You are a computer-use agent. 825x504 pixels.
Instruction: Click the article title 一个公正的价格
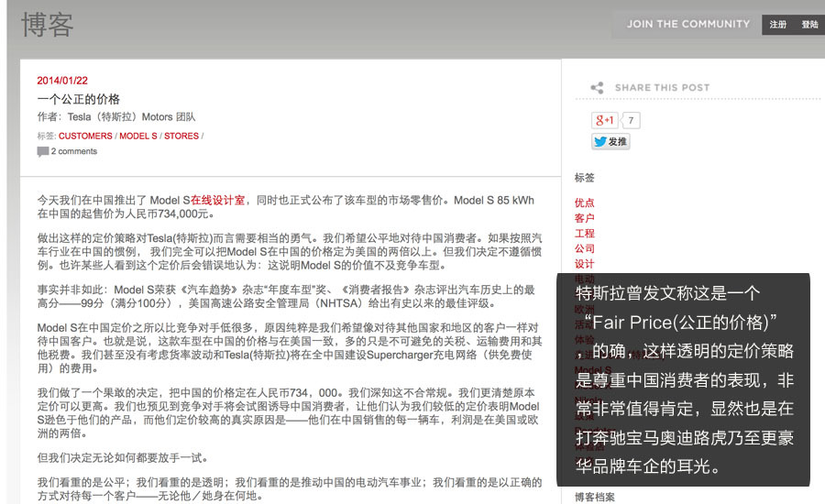pyautogui.click(x=79, y=99)
